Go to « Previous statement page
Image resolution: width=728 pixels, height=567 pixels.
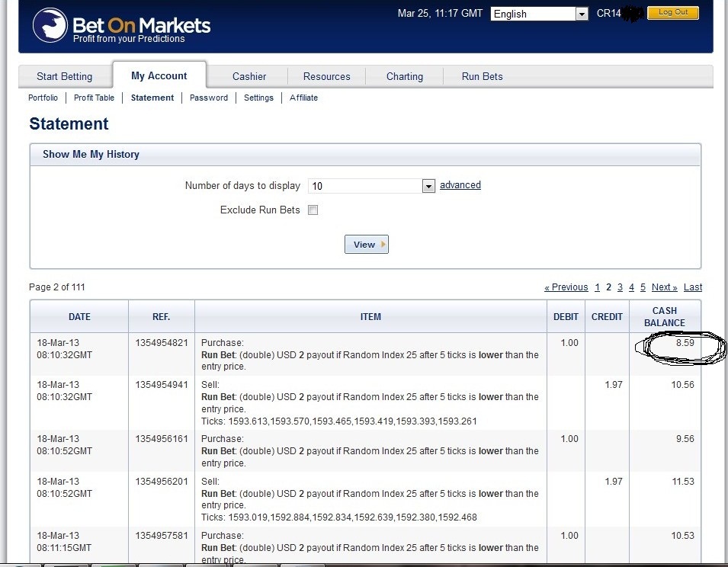566,287
